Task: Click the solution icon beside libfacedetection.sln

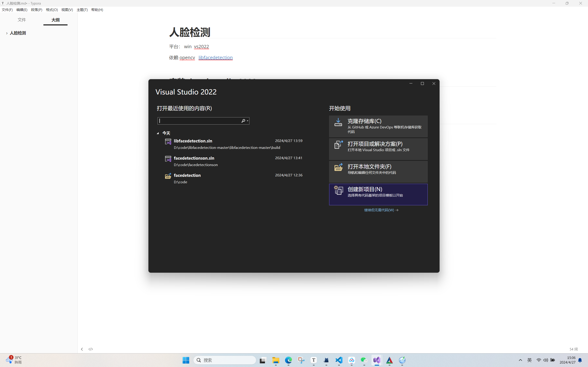Action: tap(168, 142)
